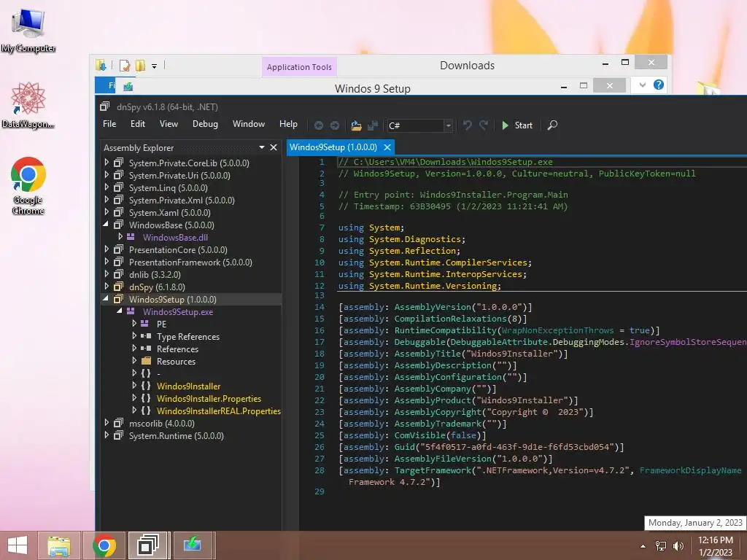Image resolution: width=747 pixels, height=560 pixels.
Task: Open the DataWagon desktop shortcut
Action: 28,105
